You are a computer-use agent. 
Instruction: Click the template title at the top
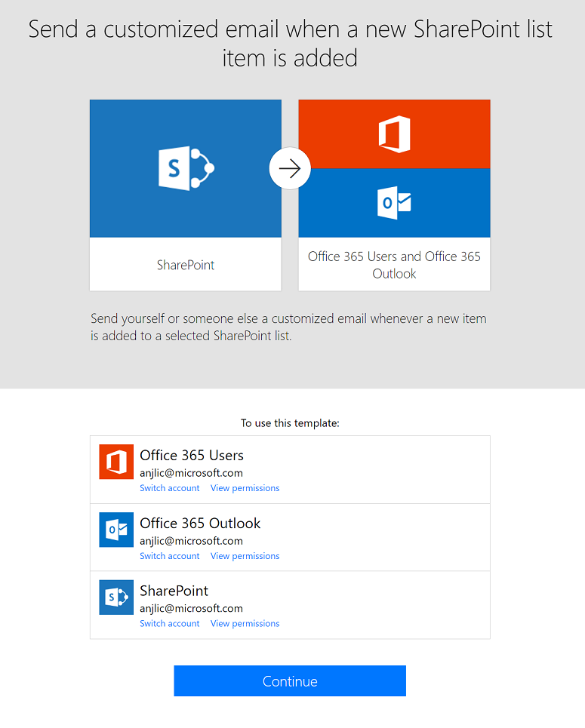[x=291, y=43]
